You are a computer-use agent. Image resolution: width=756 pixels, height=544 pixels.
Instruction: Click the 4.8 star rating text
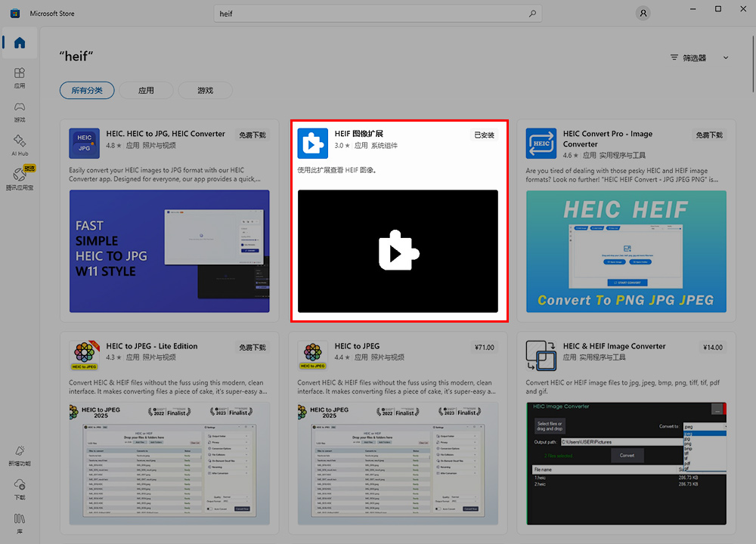point(114,146)
